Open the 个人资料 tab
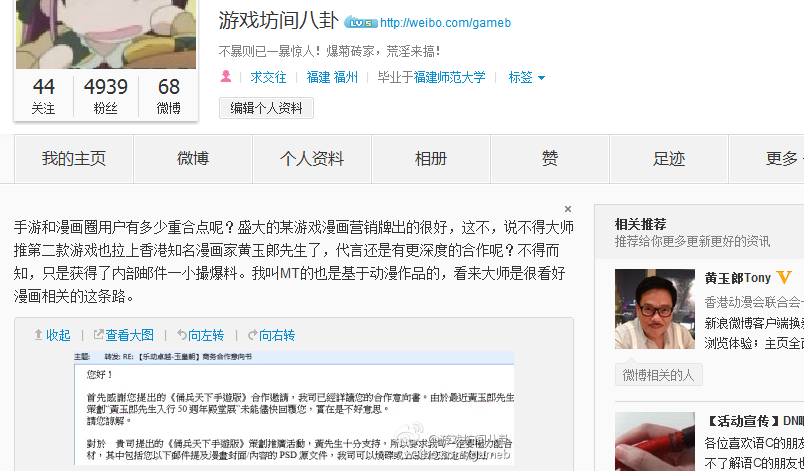 (312, 159)
